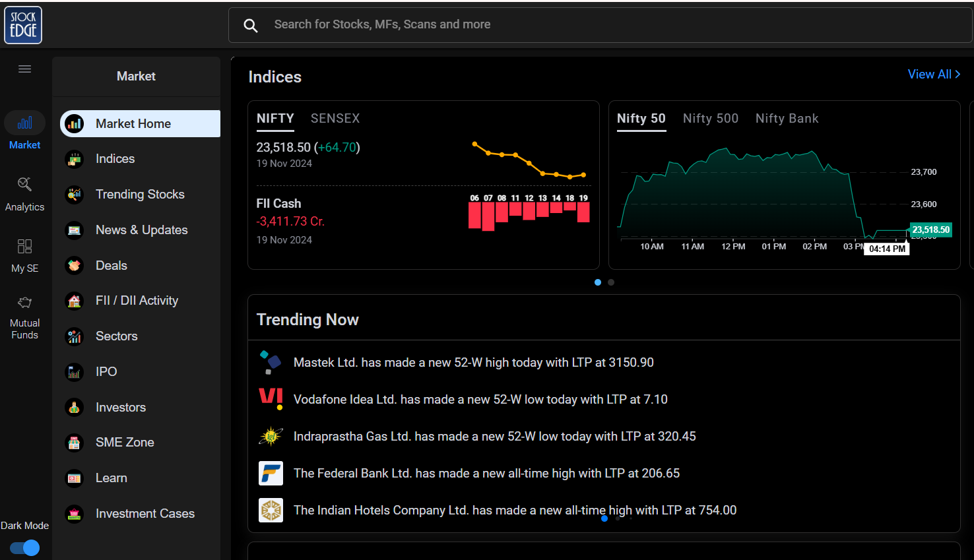Select the second Indices carousel dot
Screen dimensions: 974x560
610,282
